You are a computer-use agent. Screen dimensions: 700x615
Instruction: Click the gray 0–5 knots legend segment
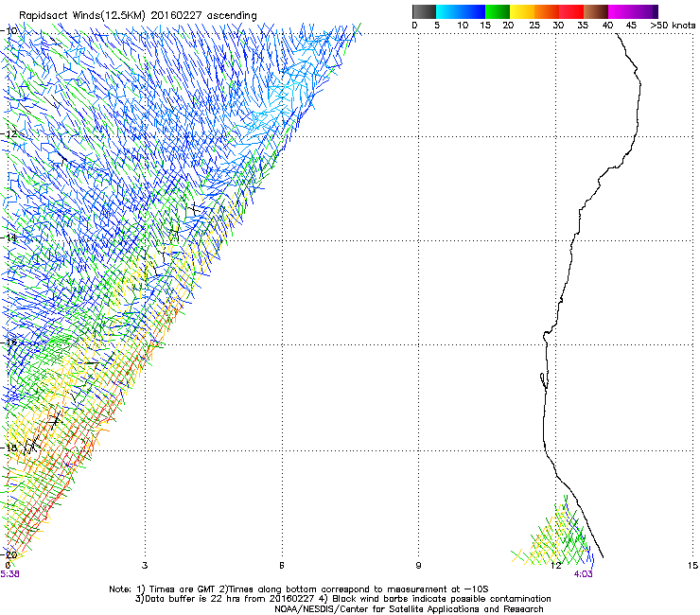tap(424, 11)
